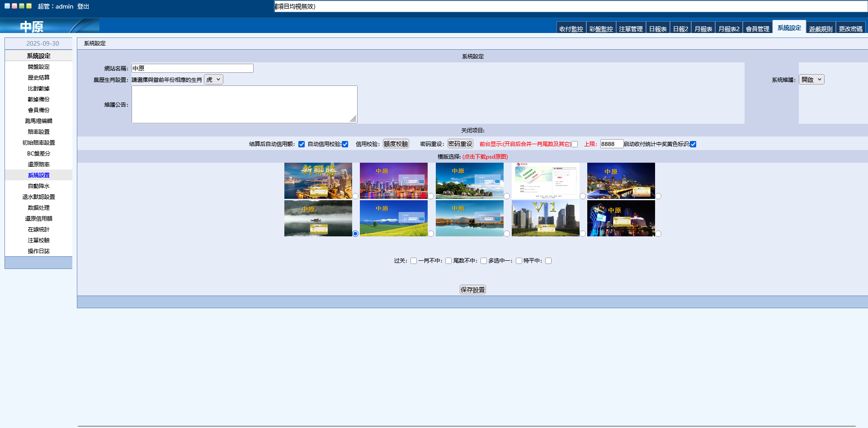Open the 會員管理 tab
This screenshot has height=428, width=868.
[x=757, y=29]
